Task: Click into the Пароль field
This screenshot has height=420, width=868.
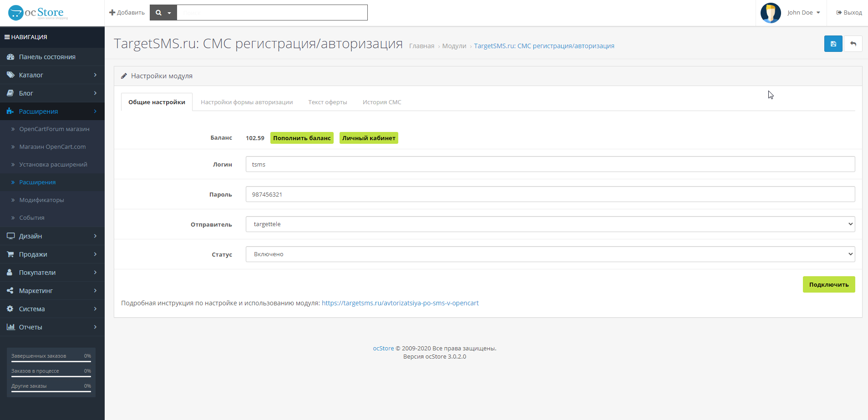Action: pos(550,194)
